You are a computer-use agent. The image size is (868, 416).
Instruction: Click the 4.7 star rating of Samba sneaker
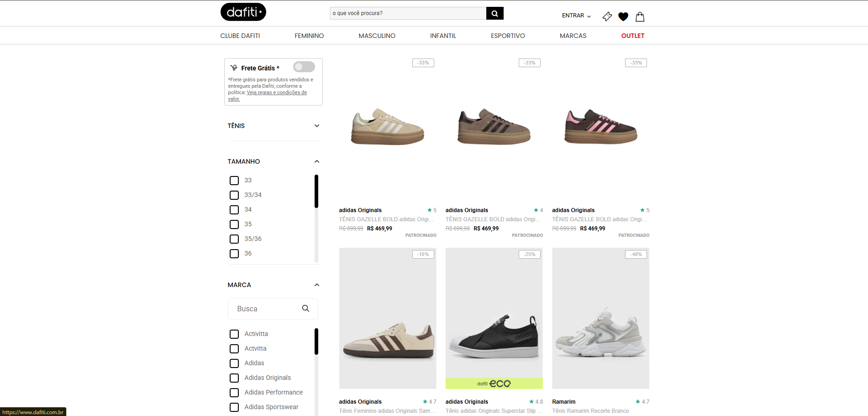(430, 402)
